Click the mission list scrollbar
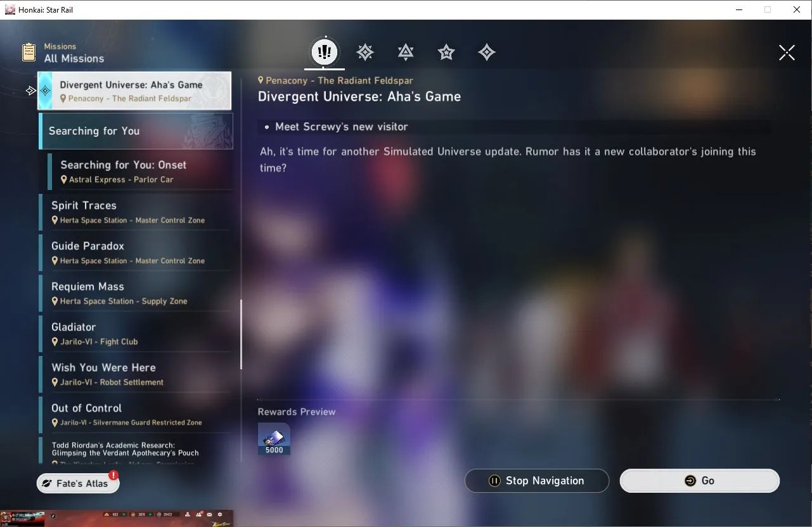 click(x=241, y=334)
